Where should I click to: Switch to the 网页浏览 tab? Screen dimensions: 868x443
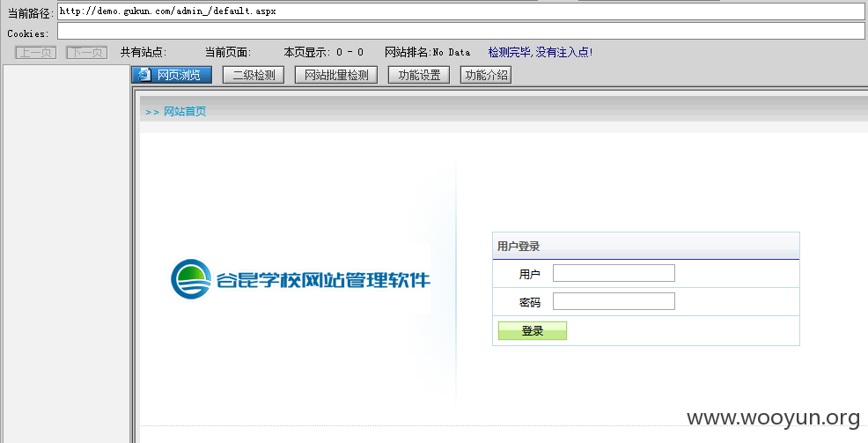click(172, 75)
